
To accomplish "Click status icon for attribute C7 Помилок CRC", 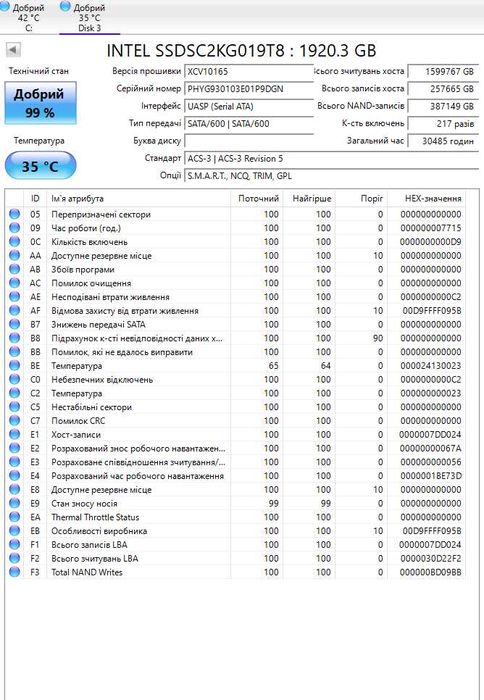I will [x=15, y=421].
